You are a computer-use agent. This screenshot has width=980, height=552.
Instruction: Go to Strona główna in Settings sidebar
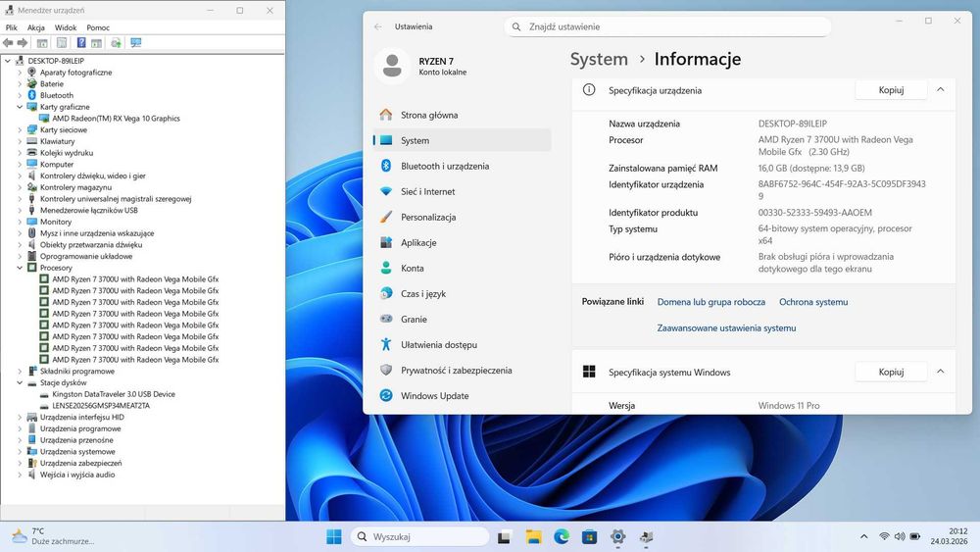tap(462, 115)
